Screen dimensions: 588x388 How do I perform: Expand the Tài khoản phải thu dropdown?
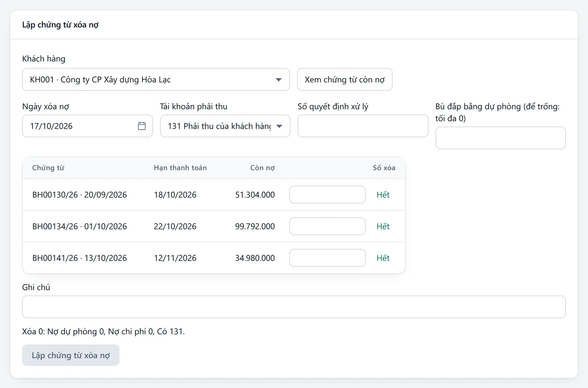point(225,126)
